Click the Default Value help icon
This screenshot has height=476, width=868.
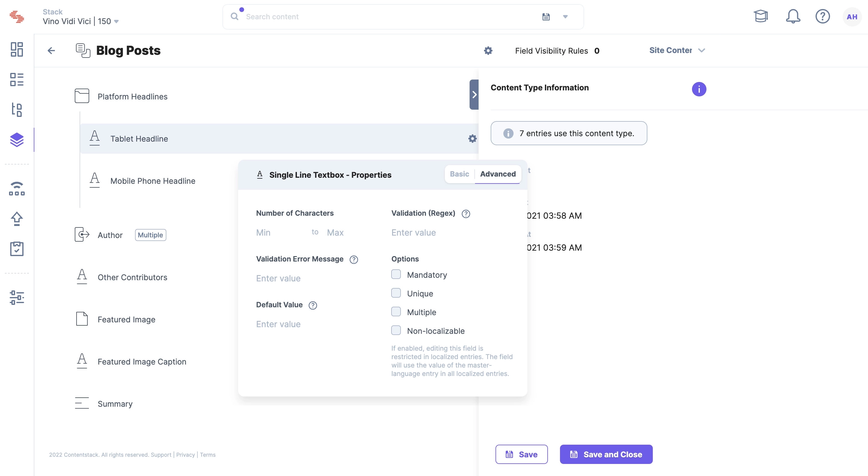[x=313, y=305]
